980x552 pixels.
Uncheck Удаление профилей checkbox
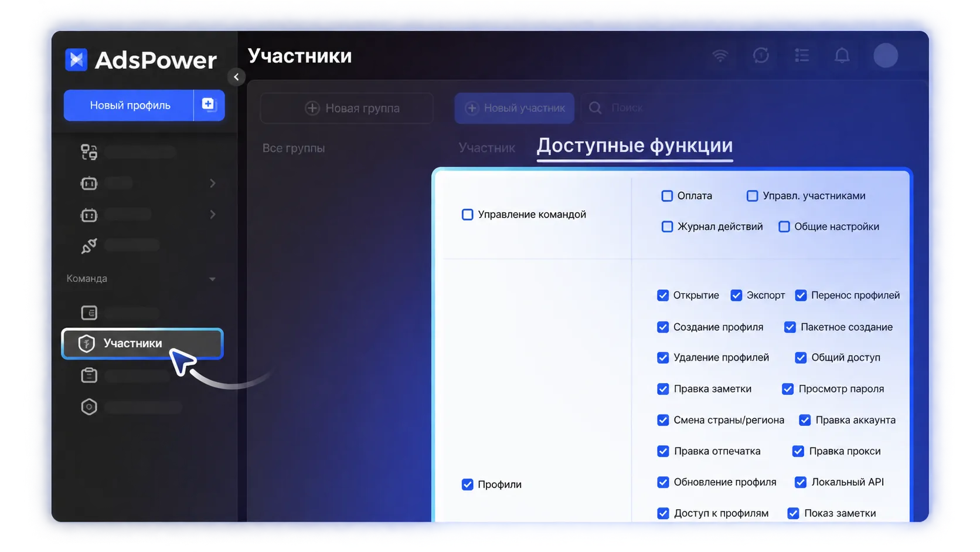click(663, 357)
